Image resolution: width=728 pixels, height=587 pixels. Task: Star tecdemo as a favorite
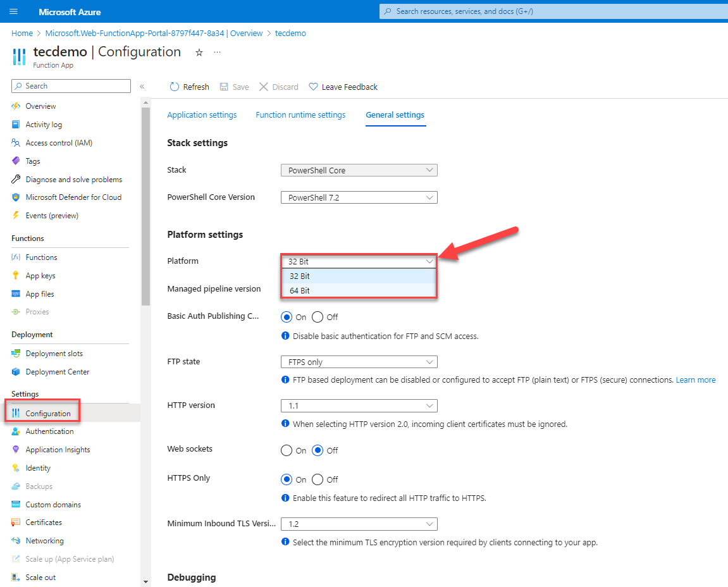(199, 53)
